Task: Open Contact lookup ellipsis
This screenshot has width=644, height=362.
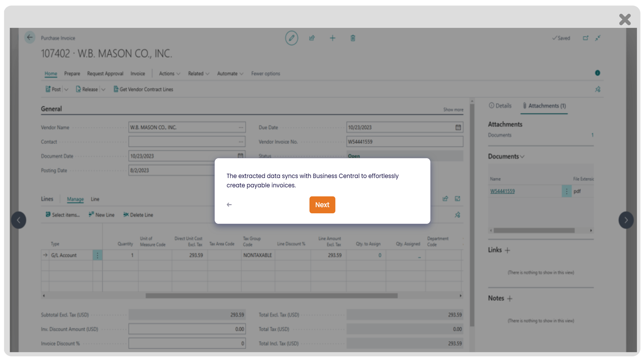Action: [241, 142]
